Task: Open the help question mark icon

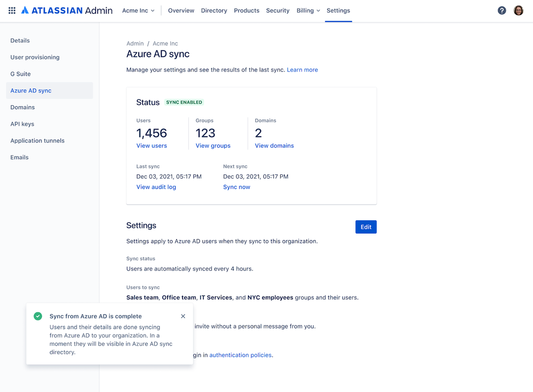Action: point(502,11)
